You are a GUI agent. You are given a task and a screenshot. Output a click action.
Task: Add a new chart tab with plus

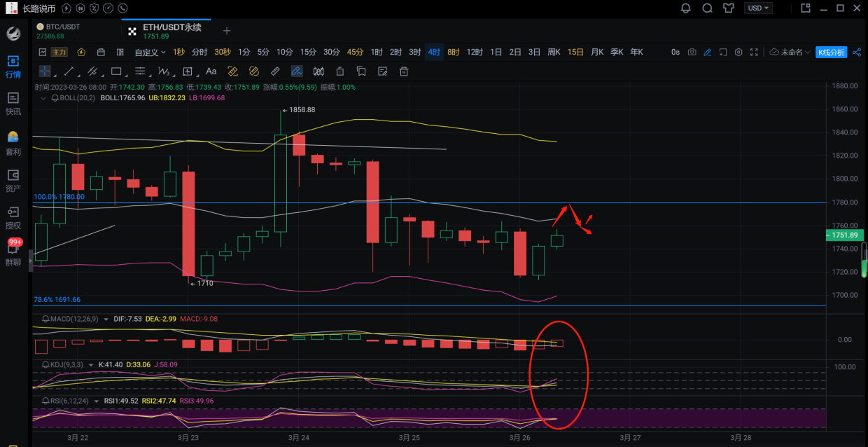(x=227, y=31)
